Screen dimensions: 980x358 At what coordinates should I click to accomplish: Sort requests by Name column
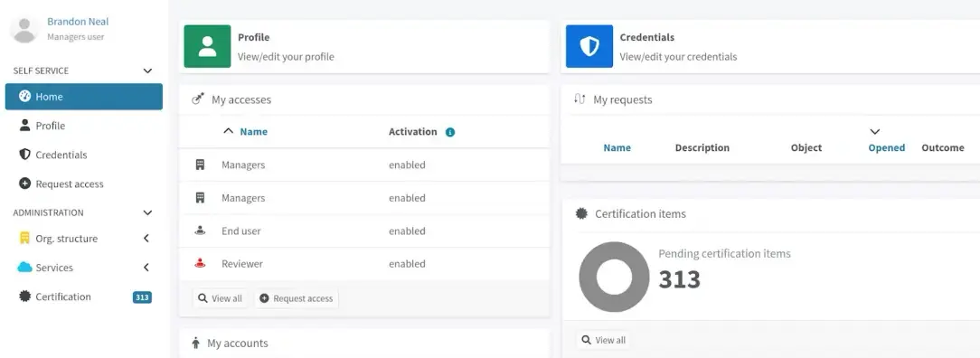pyautogui.click(x=617, y=148)
